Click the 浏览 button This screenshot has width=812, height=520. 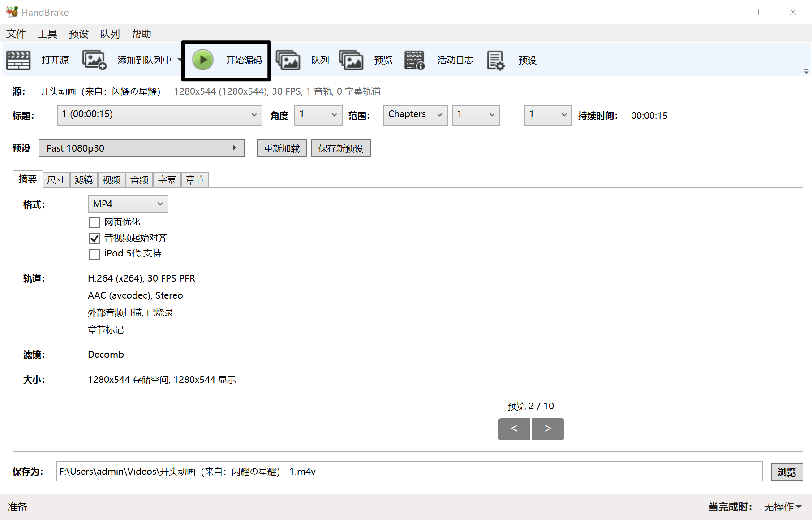pyautogui.click(x=786, y=472)
